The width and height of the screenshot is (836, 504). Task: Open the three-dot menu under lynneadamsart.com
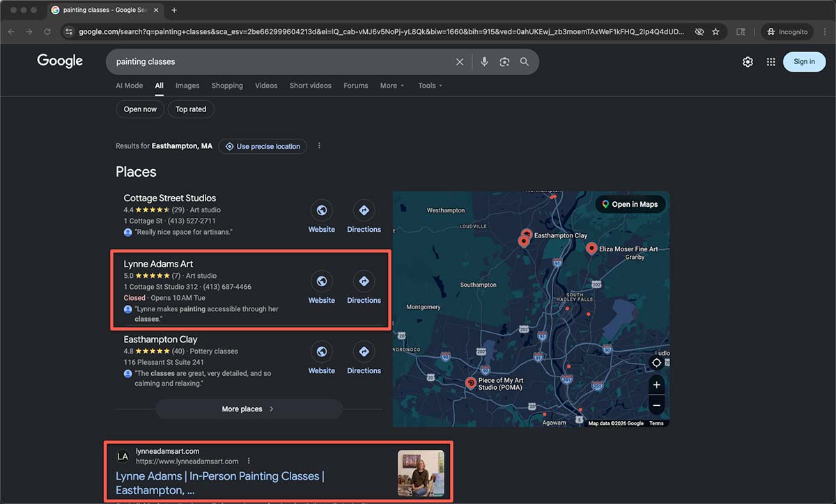pos(249,460)
